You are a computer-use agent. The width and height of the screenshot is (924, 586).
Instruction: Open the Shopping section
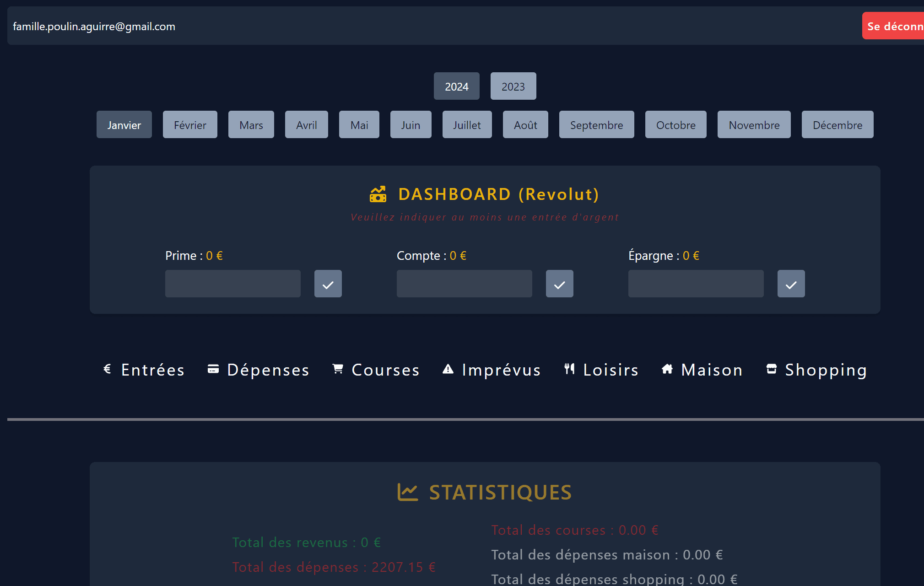[816, 370]
